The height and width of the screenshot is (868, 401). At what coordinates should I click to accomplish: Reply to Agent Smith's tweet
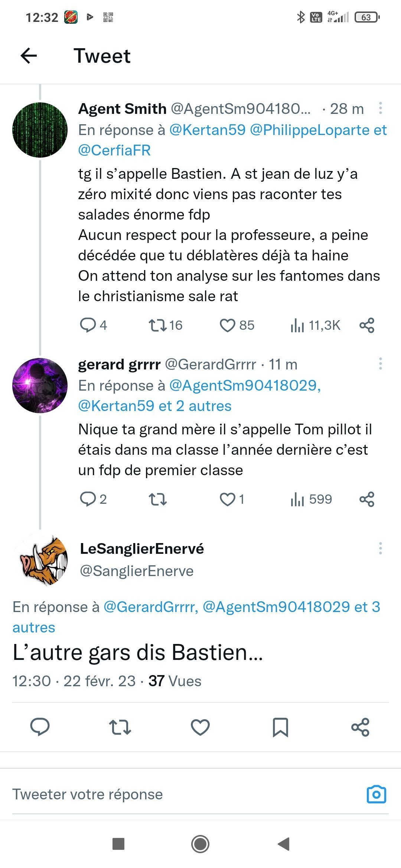(x=88, y=325)
